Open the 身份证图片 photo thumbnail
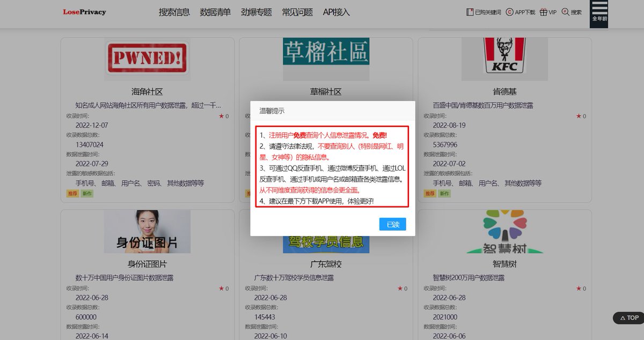The image size is (644, 340). pyautogui.click(x=147, y=232)
